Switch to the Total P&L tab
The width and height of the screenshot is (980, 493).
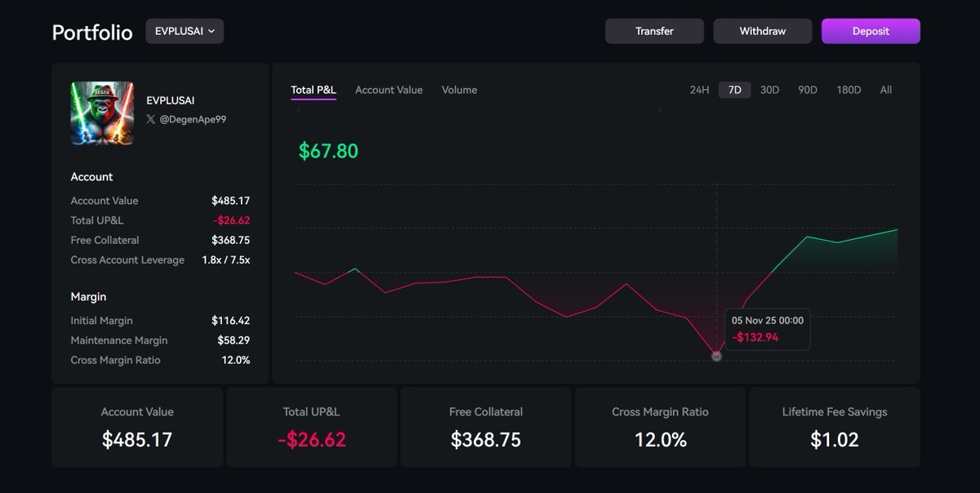coord(314,90)
